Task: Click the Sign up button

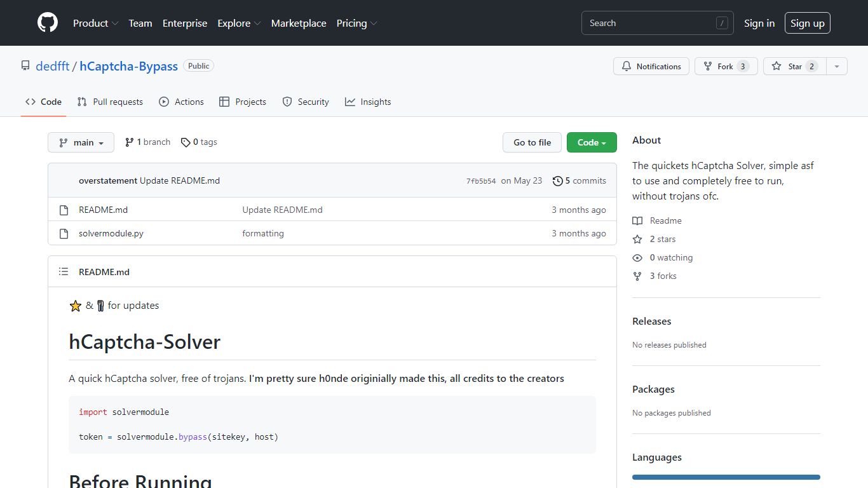Action: tap(808, 23)
